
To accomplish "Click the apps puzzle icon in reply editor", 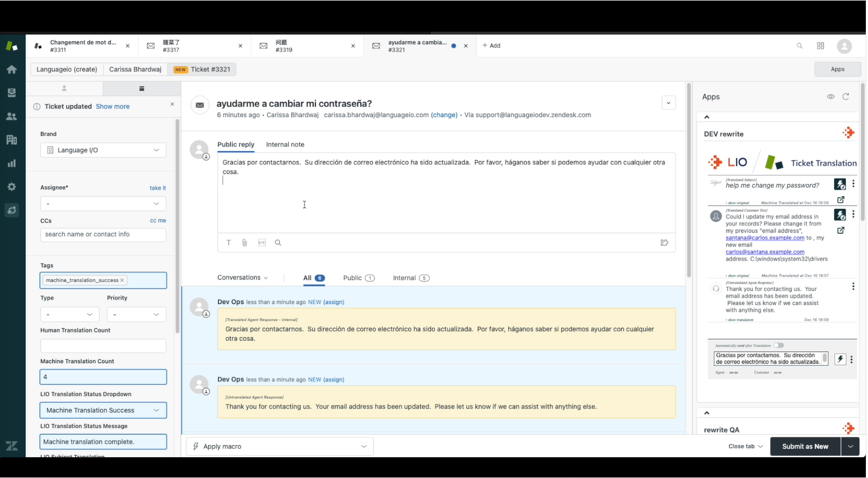I will click(665, 243).
